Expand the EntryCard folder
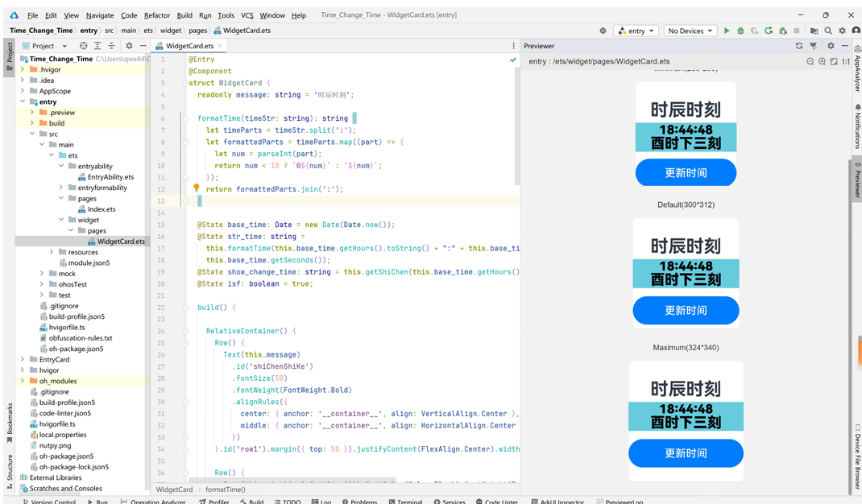This screenshot has width=862, height=504. click(x=22, y=359)
